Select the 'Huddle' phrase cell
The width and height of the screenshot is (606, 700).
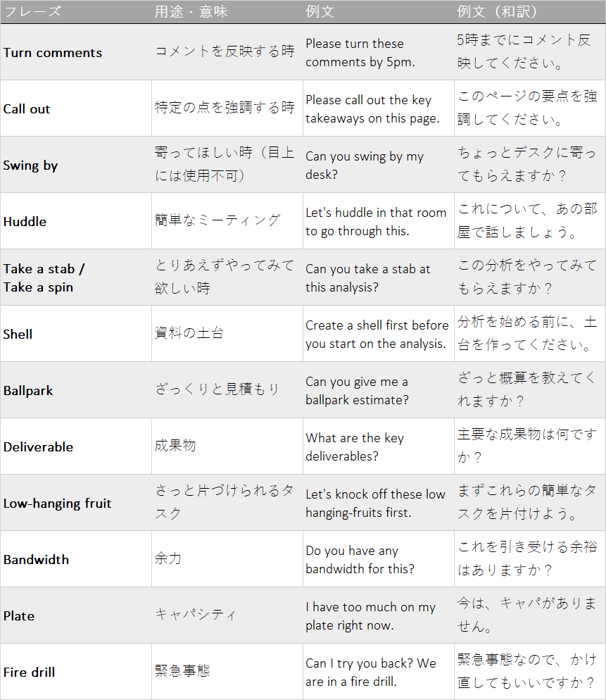coord(25,222)
